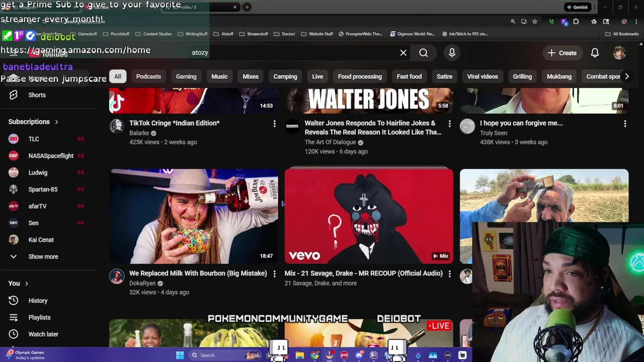Open the Chrome extensions puzzle icon
This screenshot has width=644, height=362.
pos(576,22)
